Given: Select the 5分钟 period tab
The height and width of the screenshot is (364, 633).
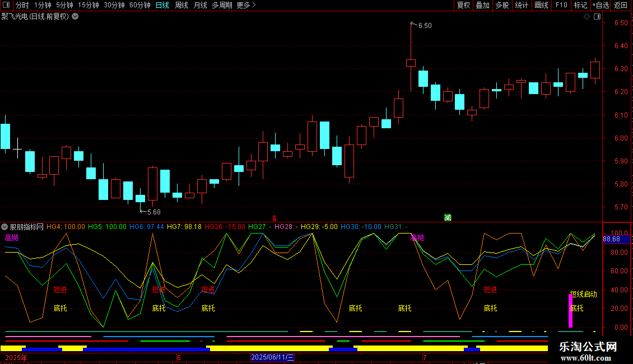Looking at the screenshot, I should pyautogui.click(x=64, y=5).
